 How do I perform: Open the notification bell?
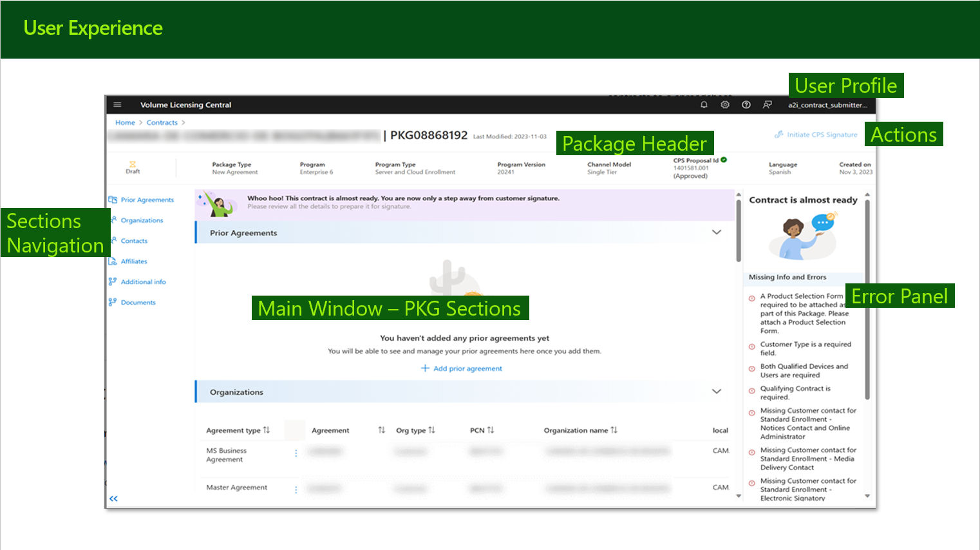(704, 104)
